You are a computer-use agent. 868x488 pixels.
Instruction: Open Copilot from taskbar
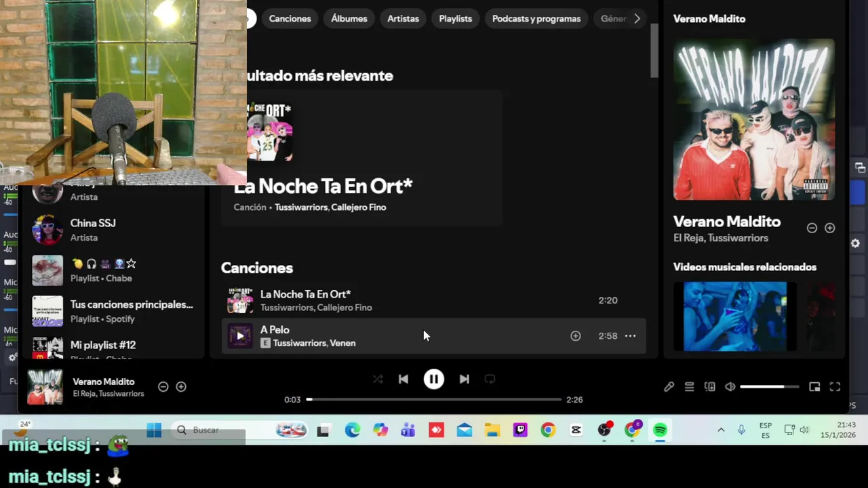(x=380, y=430)
